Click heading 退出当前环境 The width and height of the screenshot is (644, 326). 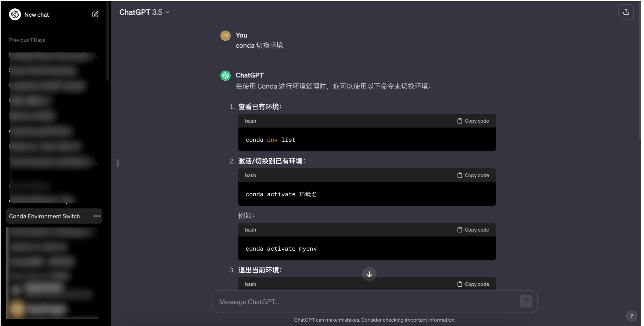[x=260, y=270]
